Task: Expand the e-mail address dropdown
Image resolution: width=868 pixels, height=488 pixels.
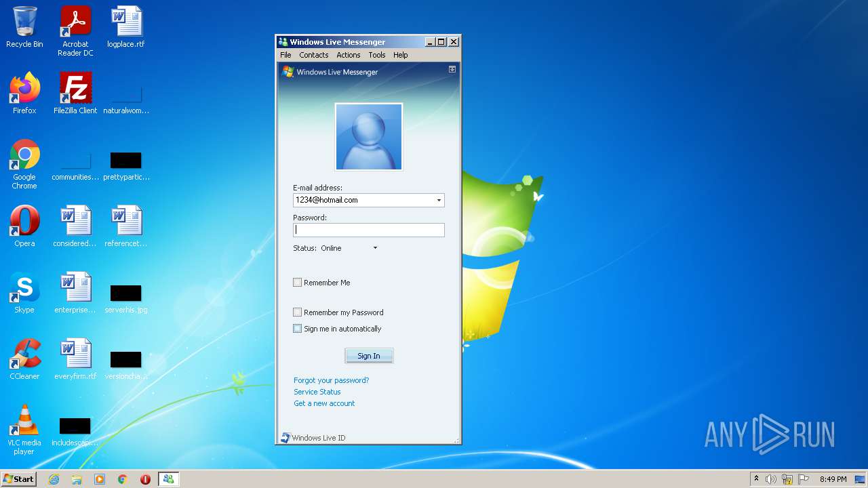Action: [439, 200]
